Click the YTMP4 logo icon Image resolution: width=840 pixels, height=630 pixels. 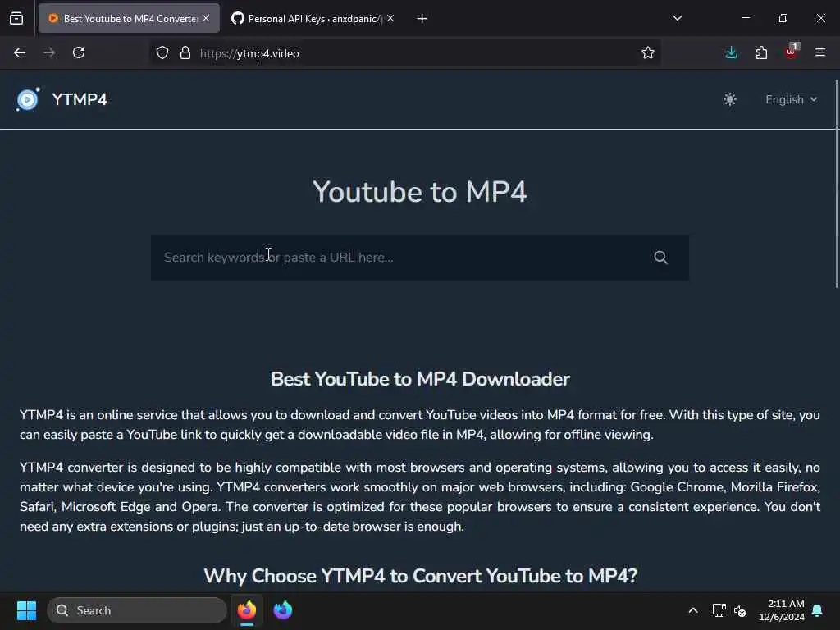pyautogui.click(x=28, y=99)
